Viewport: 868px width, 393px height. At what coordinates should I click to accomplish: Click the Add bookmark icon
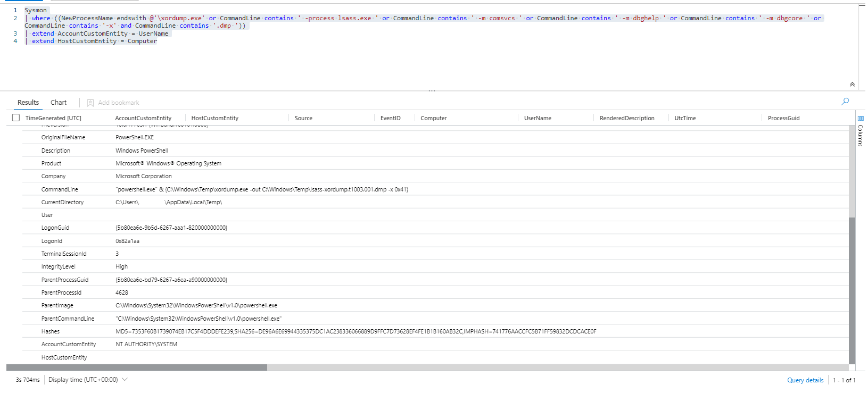[x=90, y=103]
